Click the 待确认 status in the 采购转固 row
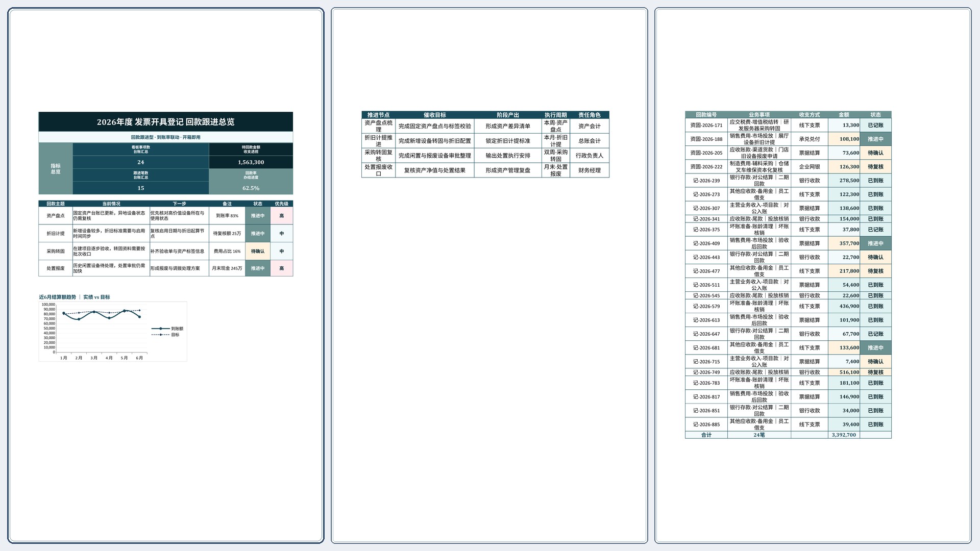The image size is (980, 551). click(x=258, y=252)
